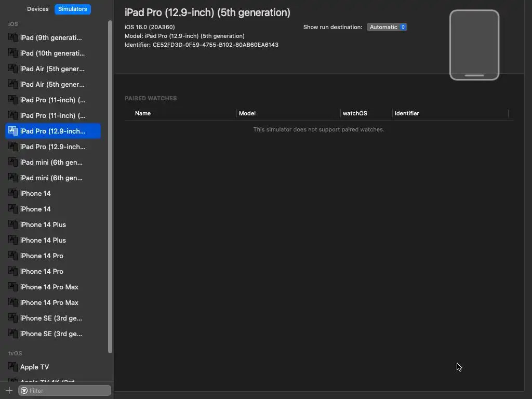The height and width of the screenshot is (399, 532).
Task: Open the Show run destination Automatic dropdown
Action: click(387, 27)
